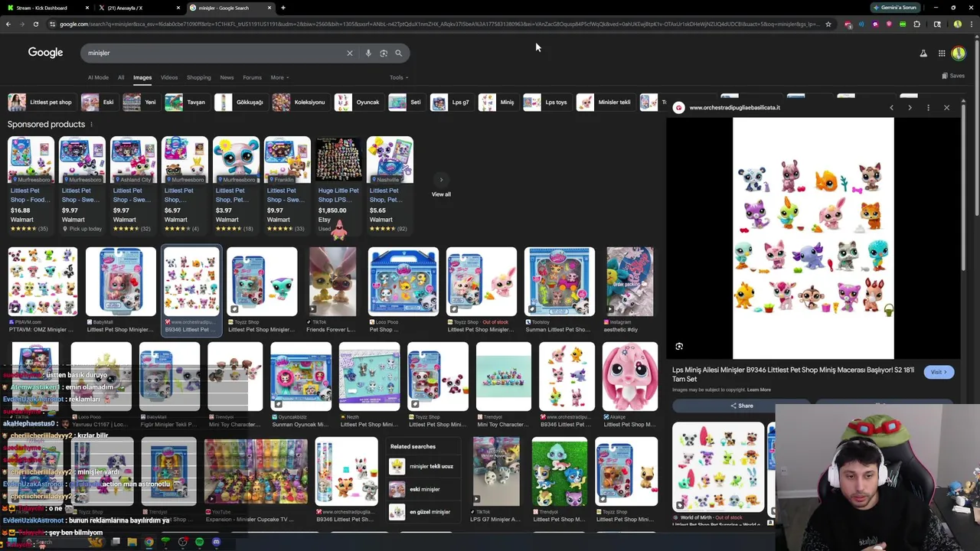This screenshot has width=980, height=551.
Task: Show the next image in the preview panel
Action: (910, 108)
